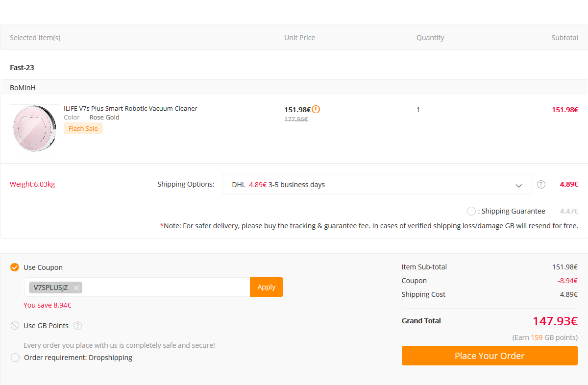The height and width of the screenshot is (385, 588).
Task: Toggle the Use GB Points option
Action: click(x=15, y=326)
